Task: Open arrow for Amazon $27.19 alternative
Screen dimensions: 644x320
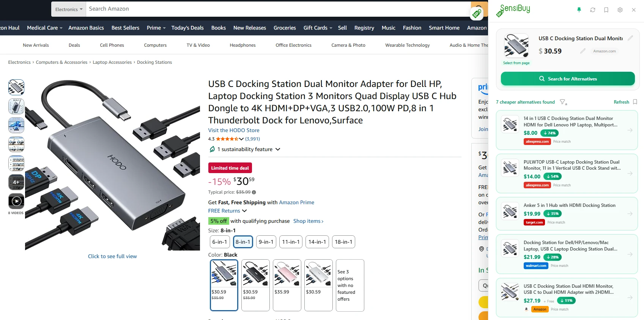Action: pyautogui.click(x=630, y=298)
